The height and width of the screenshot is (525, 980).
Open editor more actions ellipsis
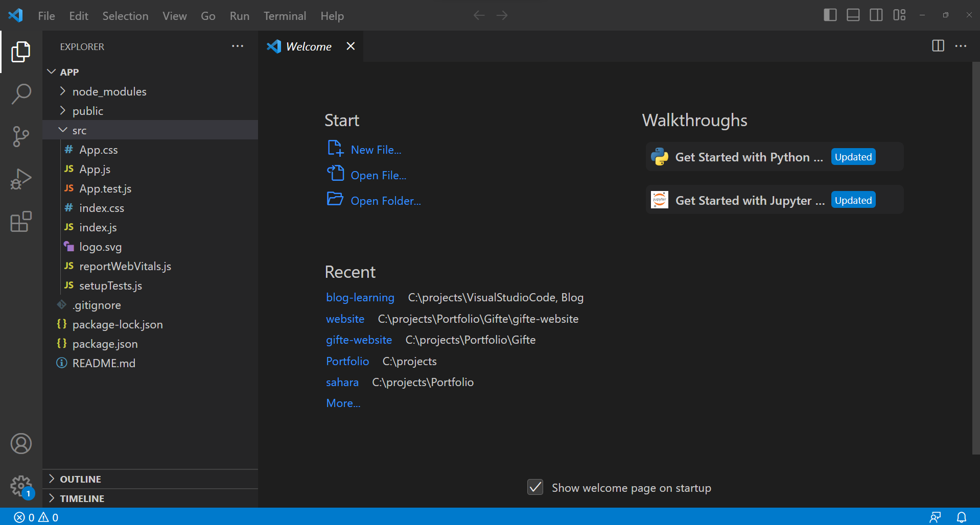[961, 46]
